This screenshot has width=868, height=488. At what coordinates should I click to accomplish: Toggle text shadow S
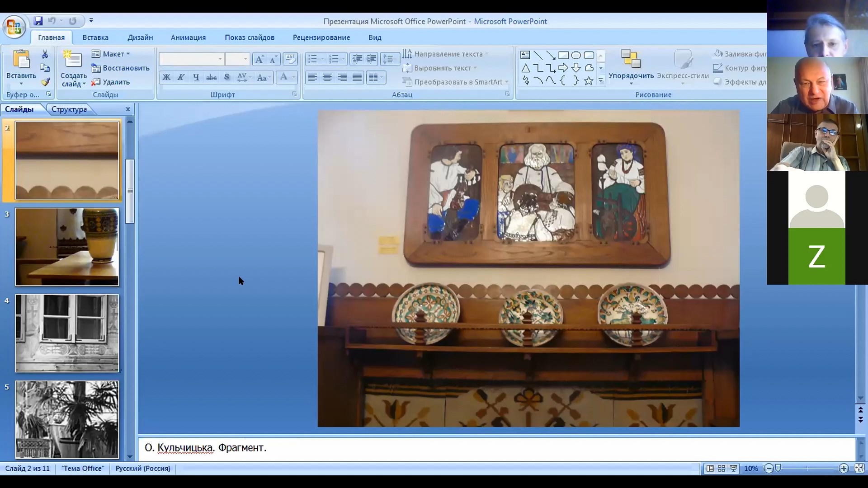pos(226,77)
